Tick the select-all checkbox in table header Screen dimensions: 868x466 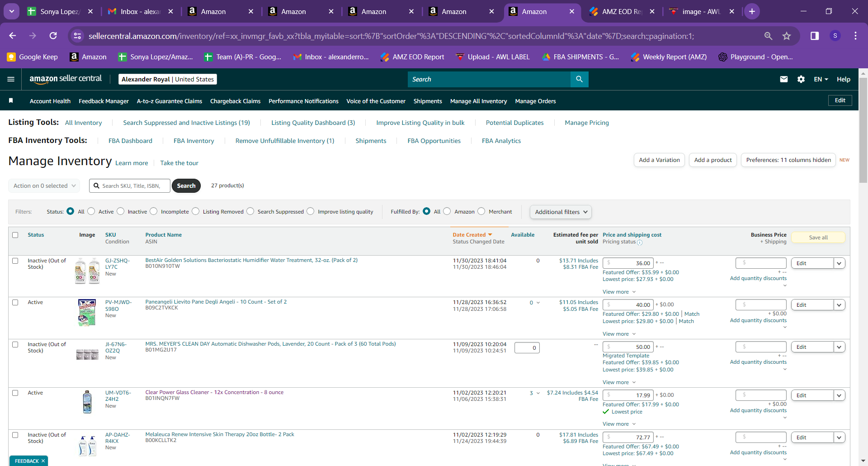15,235
